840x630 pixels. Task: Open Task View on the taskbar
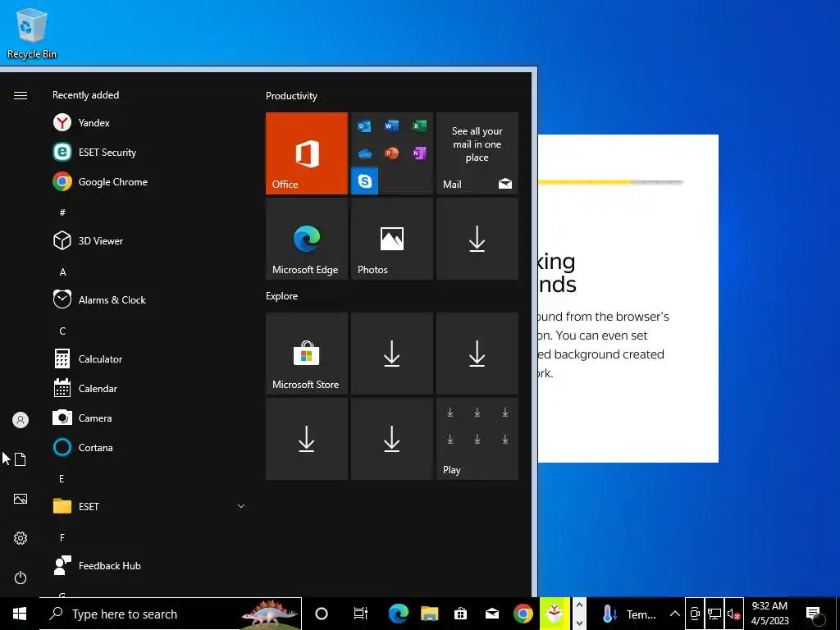click(x=361, y=614)
